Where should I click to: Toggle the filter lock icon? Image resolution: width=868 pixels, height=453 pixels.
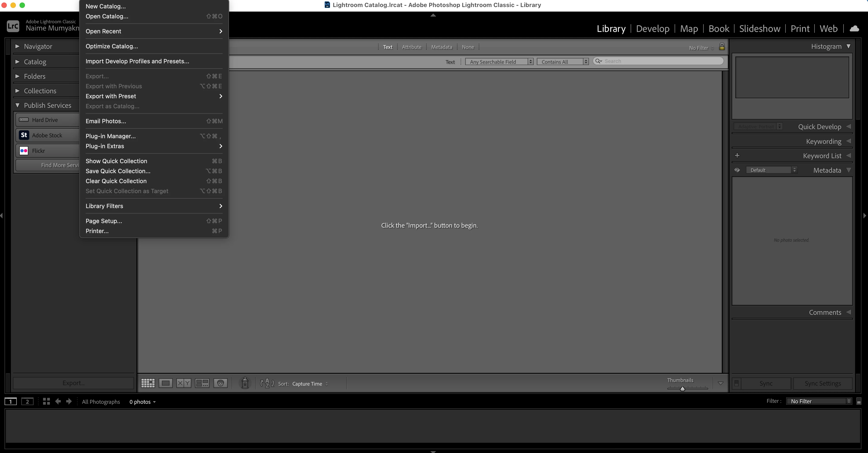click(x=722, y=47)
